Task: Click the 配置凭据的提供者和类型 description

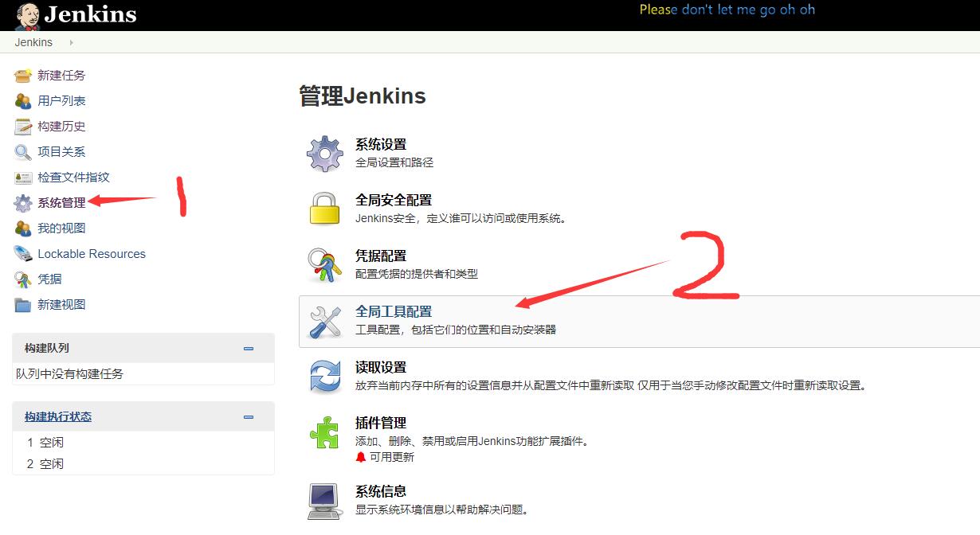Action: coord(417,274)
